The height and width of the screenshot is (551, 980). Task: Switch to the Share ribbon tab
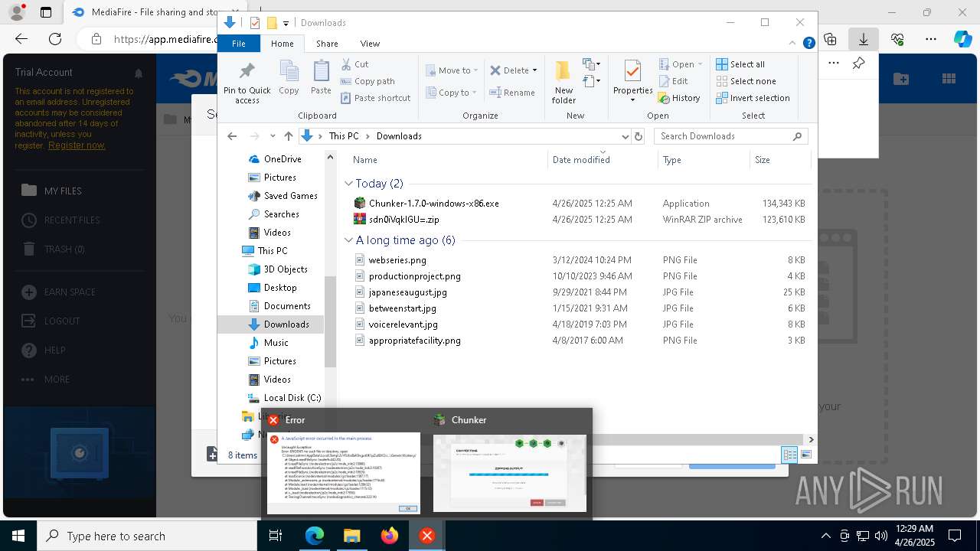point(327,44)
